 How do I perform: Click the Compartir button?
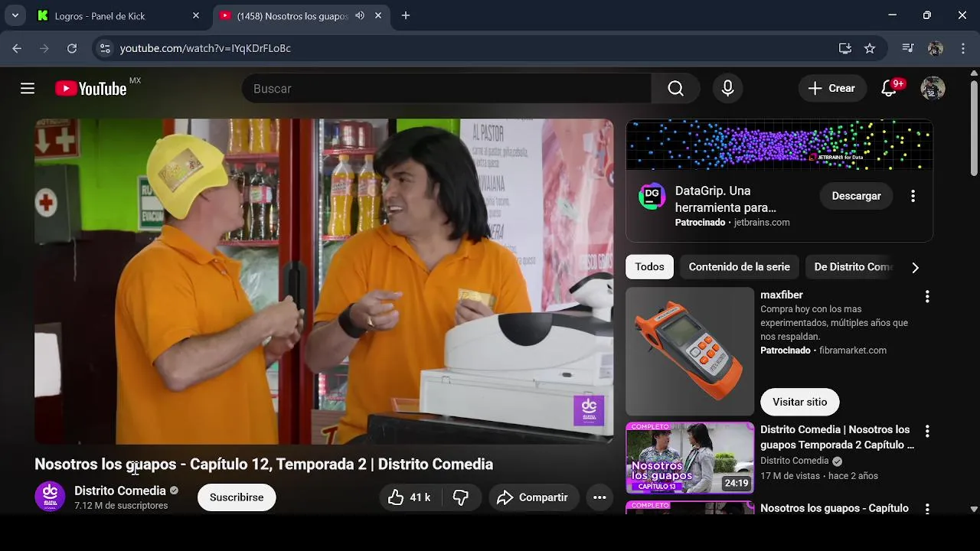[x=533, y=497]
